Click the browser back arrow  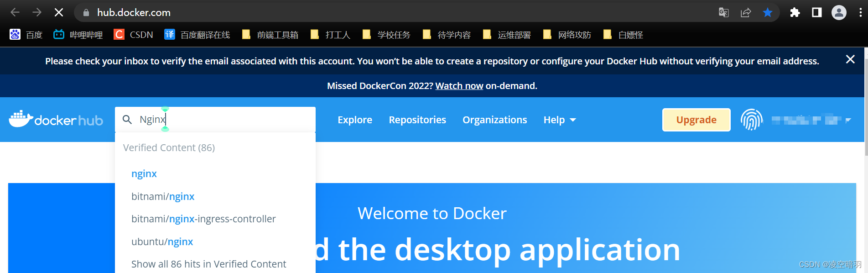point(15,12)
